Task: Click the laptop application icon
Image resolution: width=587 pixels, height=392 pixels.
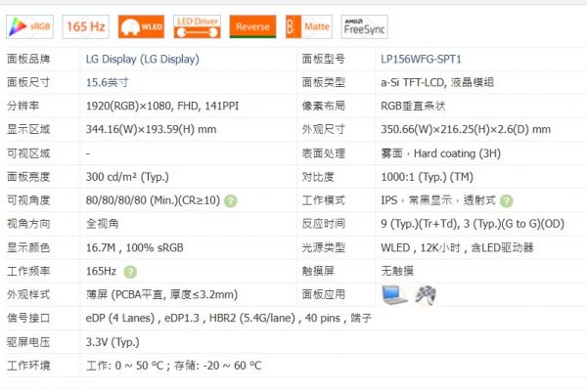Action: click(x=394, y=295)
